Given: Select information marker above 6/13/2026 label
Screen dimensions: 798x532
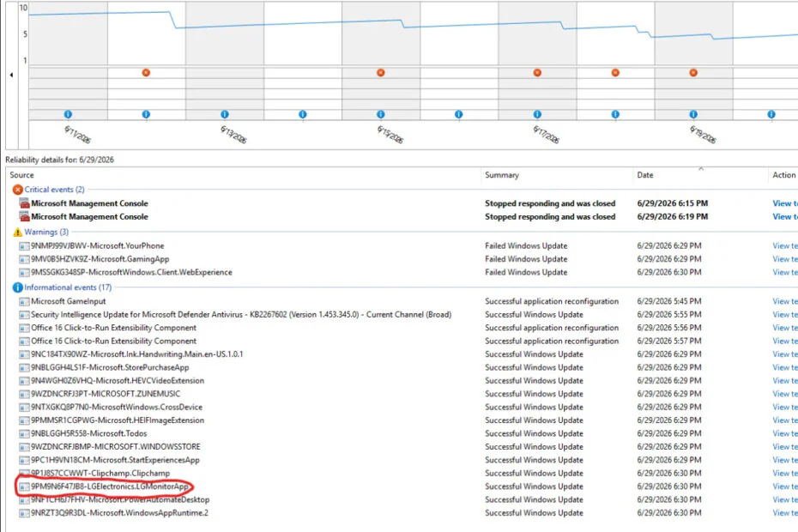Looking at the screenshot, I should 225,114.
